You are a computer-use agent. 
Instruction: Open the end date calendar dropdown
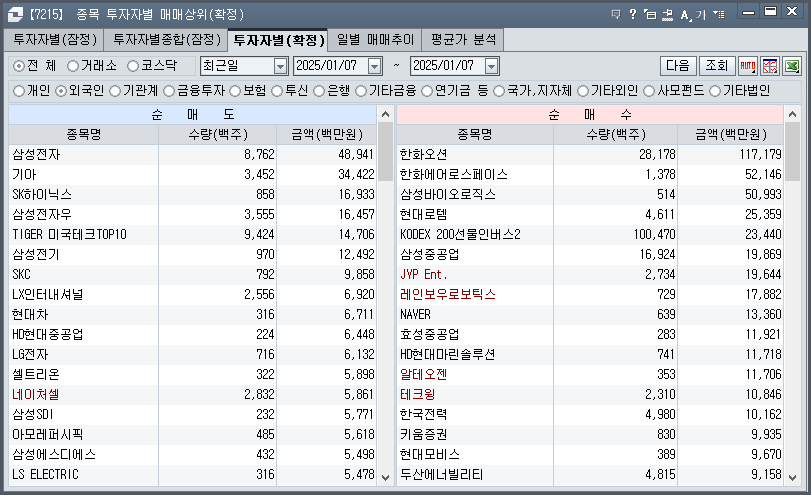click(x=491, y=66)
